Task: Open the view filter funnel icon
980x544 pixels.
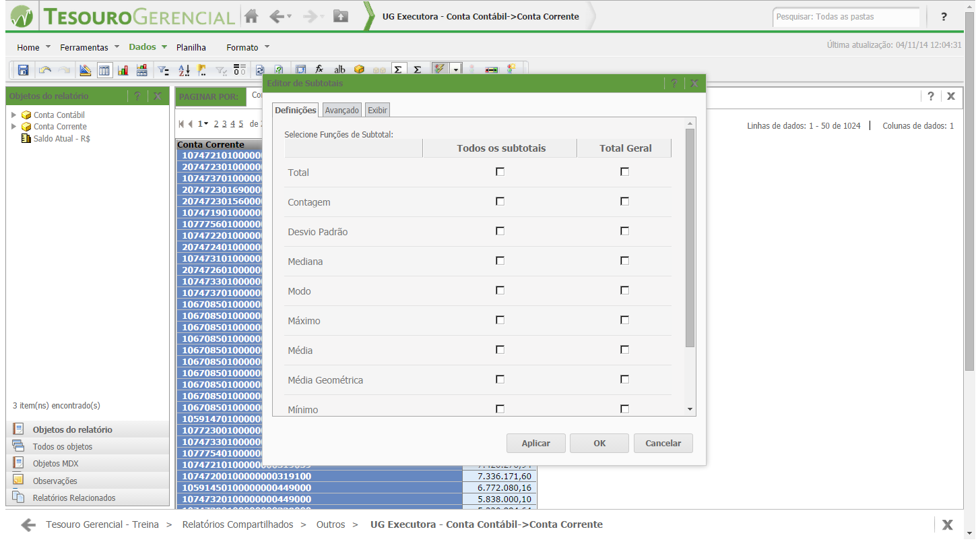Action: tap(163, 69)
